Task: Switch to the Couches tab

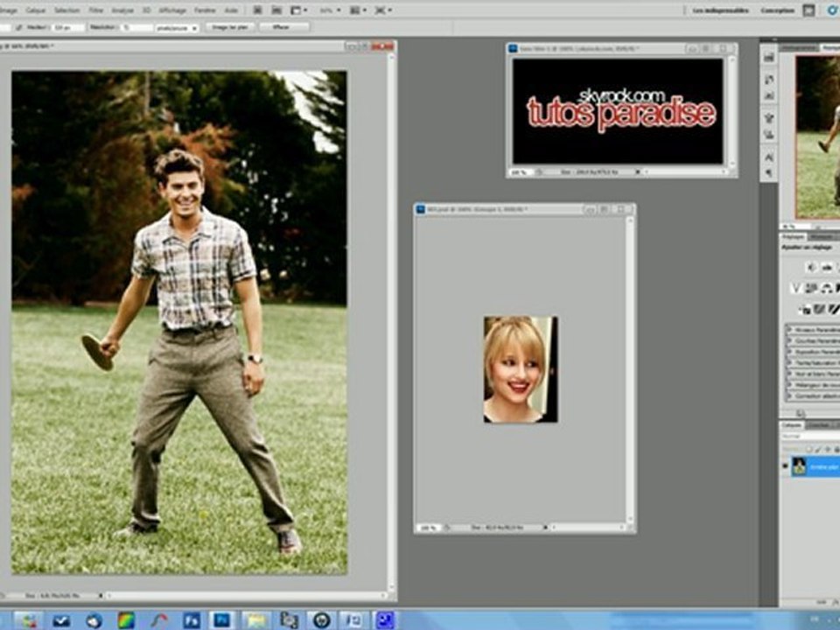Action: tap(819, 425)
